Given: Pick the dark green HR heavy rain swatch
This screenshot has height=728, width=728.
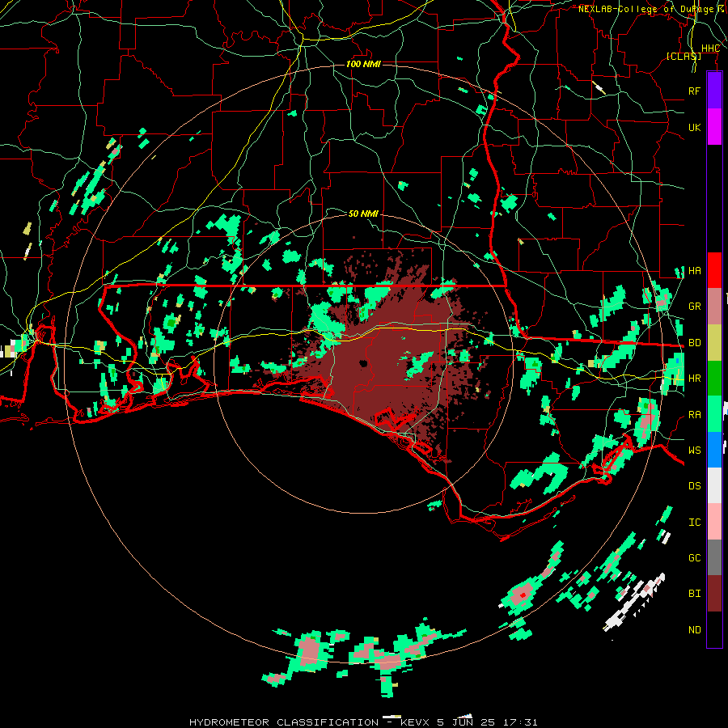Looking at the screenshot, I should click(714, 378).
